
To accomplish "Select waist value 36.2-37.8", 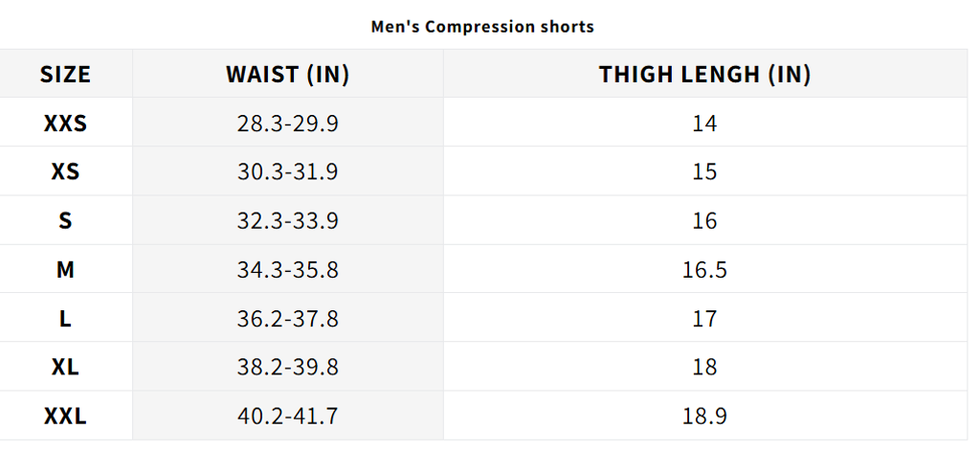I will point(288,319).
